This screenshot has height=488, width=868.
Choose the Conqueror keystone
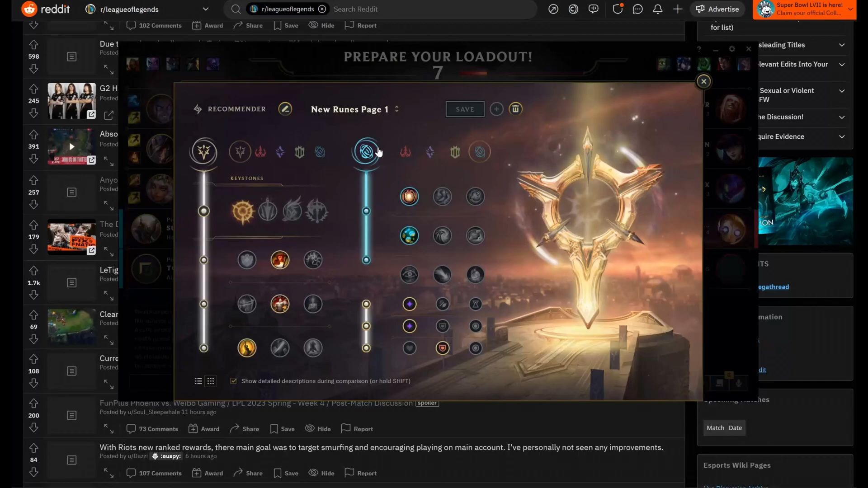(316, 210)
